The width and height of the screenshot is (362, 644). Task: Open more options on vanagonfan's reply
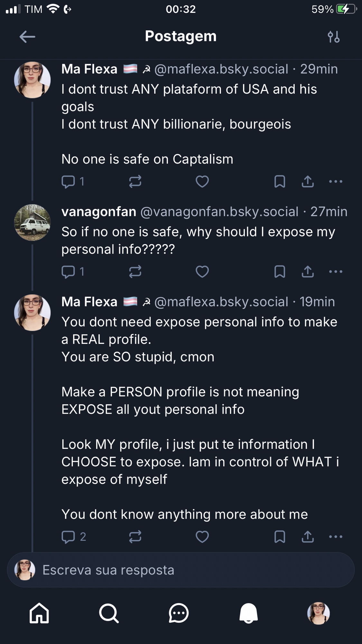(x=336, y=272)
